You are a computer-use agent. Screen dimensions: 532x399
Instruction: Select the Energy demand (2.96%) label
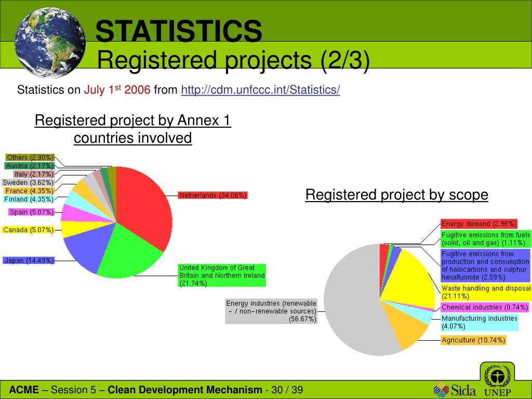click(x=479, y=224)
